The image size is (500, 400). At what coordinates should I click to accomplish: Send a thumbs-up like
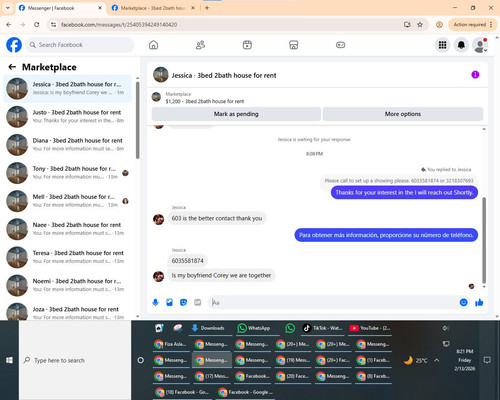click(x=479, y=302)
